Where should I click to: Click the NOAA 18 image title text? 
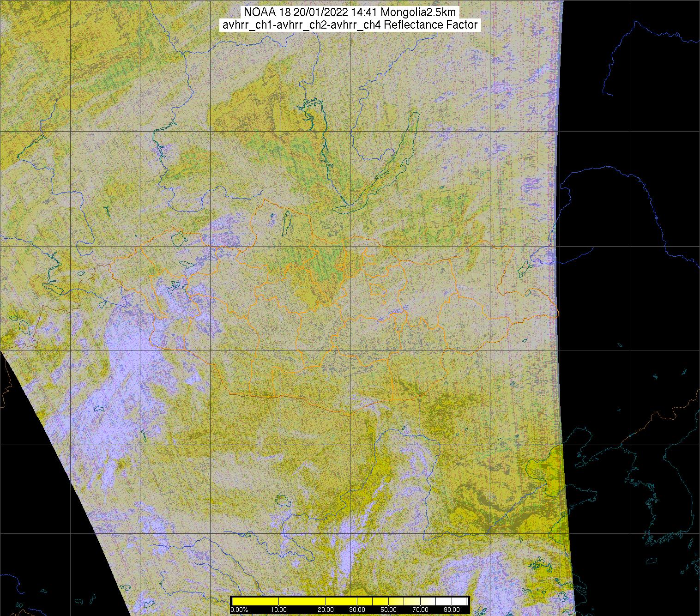[350, 12]
